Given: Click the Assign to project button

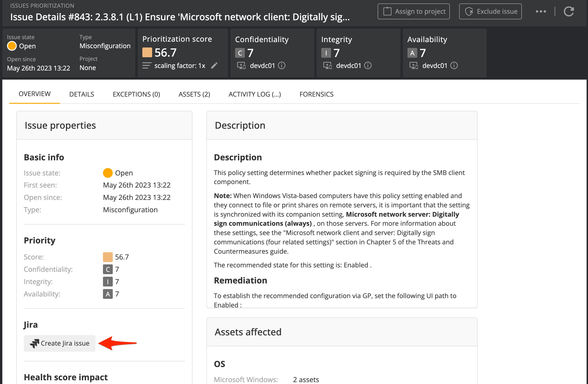Looking at the screenshot, I should click(x=413, y=11).
